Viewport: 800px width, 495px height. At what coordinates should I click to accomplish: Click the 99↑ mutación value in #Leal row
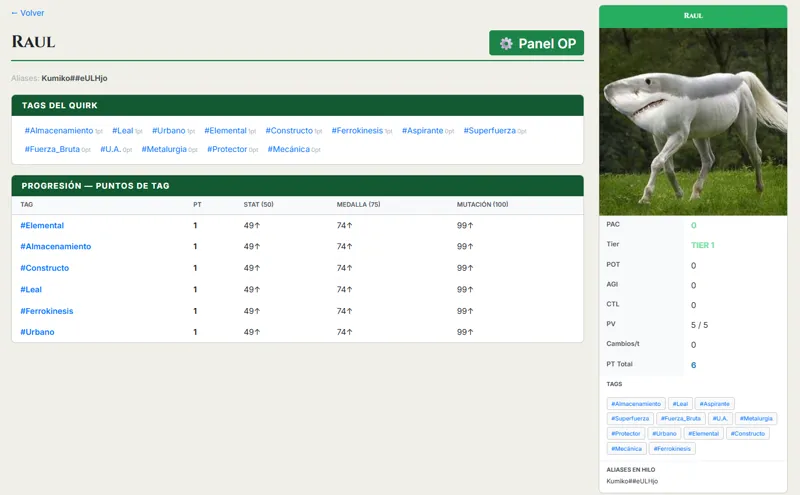(x=465, y=289)
